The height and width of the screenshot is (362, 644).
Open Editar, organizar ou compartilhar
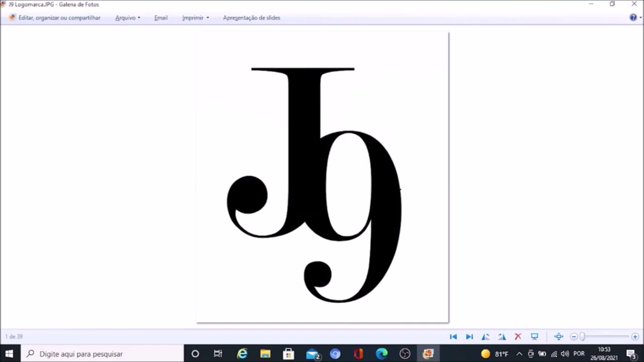[55, 18]
